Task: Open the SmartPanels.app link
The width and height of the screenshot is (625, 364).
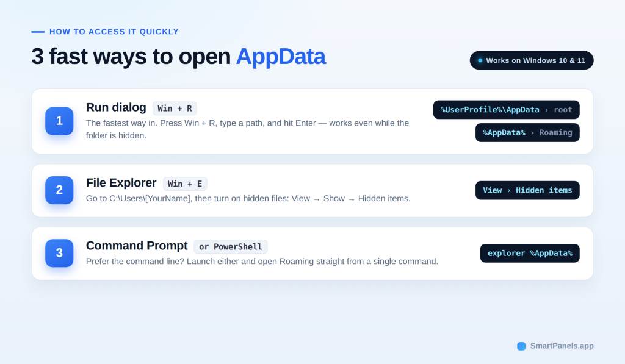Action: [562, 346]
